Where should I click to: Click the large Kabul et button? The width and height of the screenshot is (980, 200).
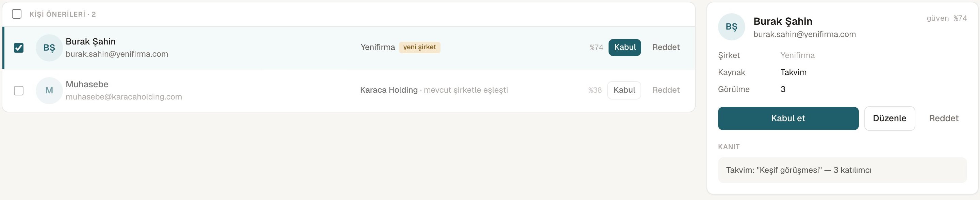[788, 119]
